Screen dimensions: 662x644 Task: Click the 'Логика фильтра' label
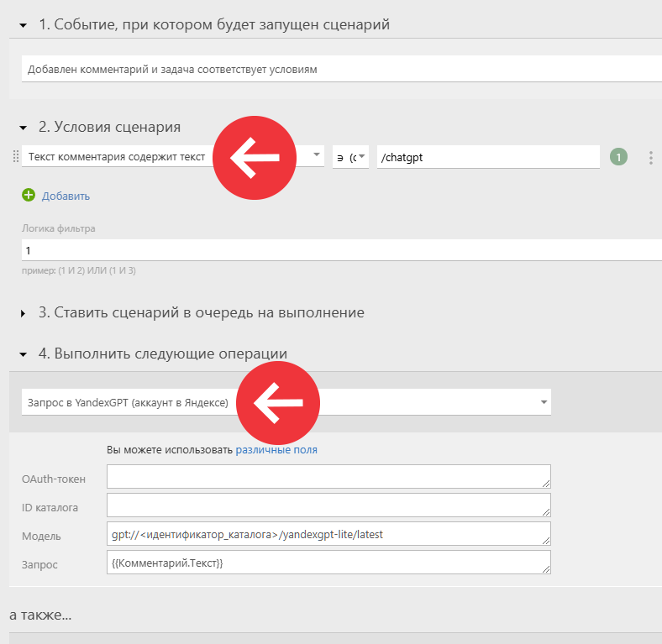coord(58,228)
